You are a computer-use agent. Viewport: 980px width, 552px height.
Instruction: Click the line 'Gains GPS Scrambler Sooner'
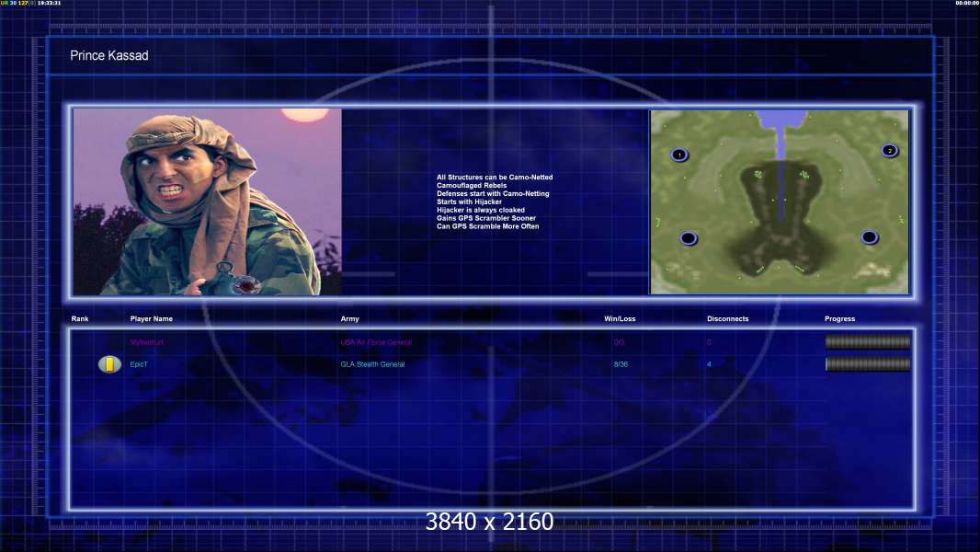tap(486, 218)
